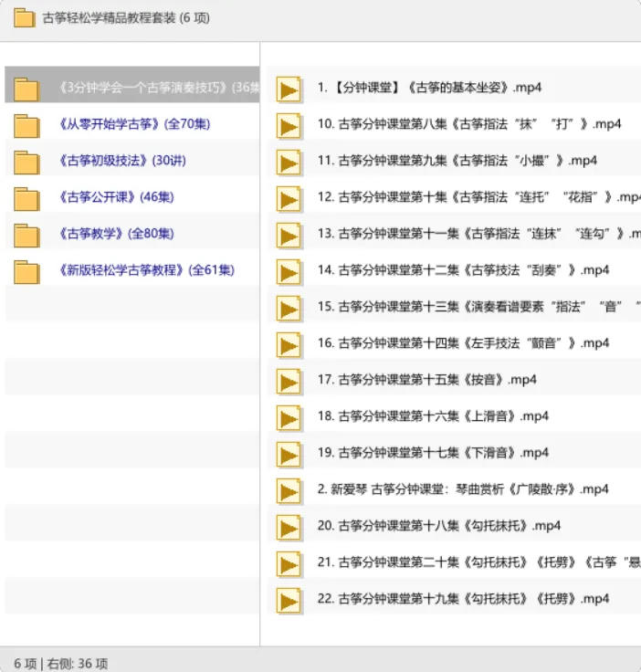Click video icon of file 2 广陵散·序
The image size is (641, 672).
(x=289, y=491)
